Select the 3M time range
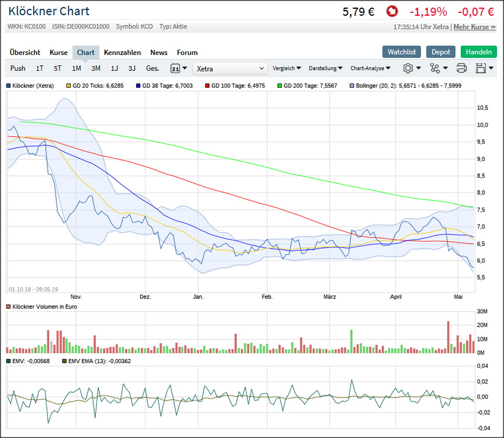This screenshot has width=504, height=438. click(96, 68)
